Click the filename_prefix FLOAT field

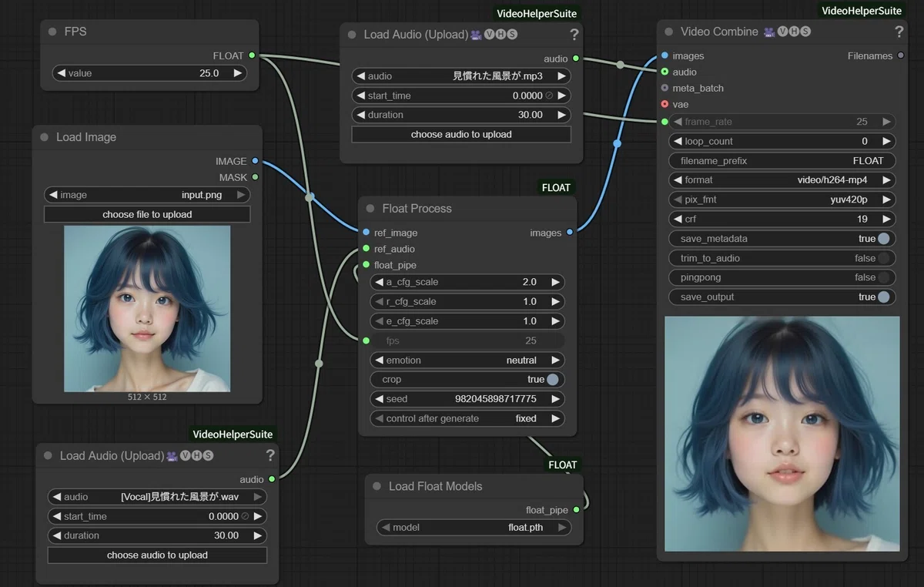[x=782, y=161]
